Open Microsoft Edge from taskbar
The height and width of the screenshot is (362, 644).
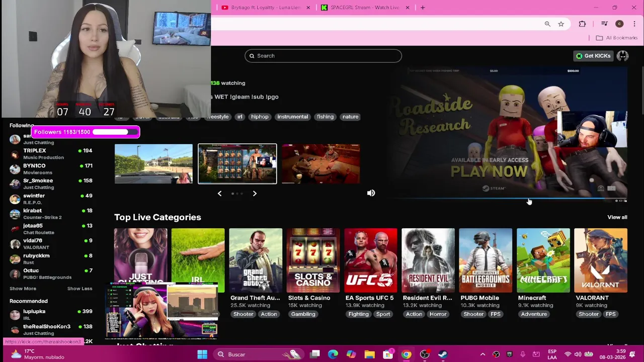click(x=333, y=354)
